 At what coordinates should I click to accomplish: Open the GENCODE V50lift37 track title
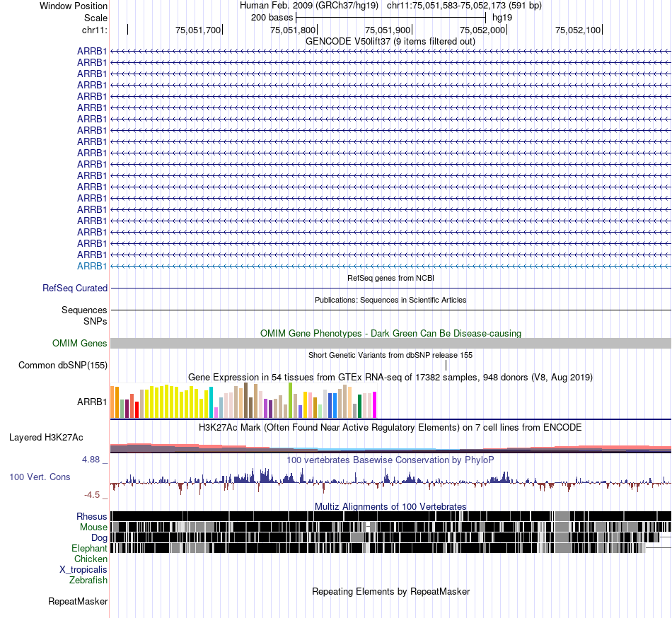[390, 42]
